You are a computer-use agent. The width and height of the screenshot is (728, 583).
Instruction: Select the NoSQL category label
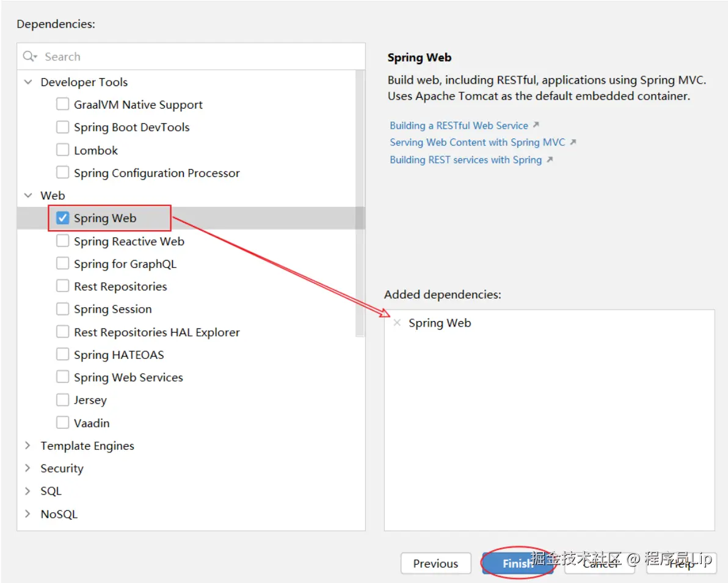59,514
